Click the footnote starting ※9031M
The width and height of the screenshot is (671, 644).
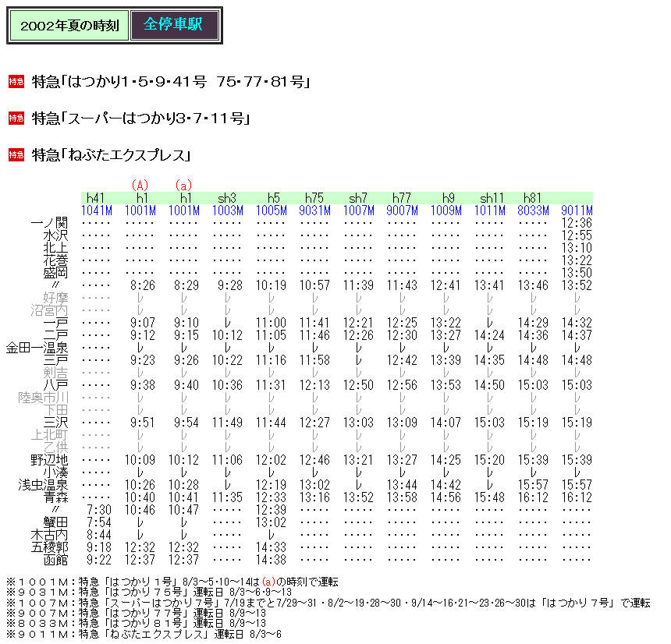(x=149, y=593)
